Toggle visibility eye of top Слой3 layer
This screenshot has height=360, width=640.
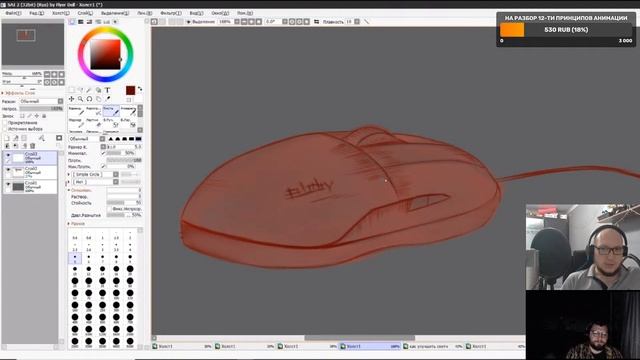point(8,155)
